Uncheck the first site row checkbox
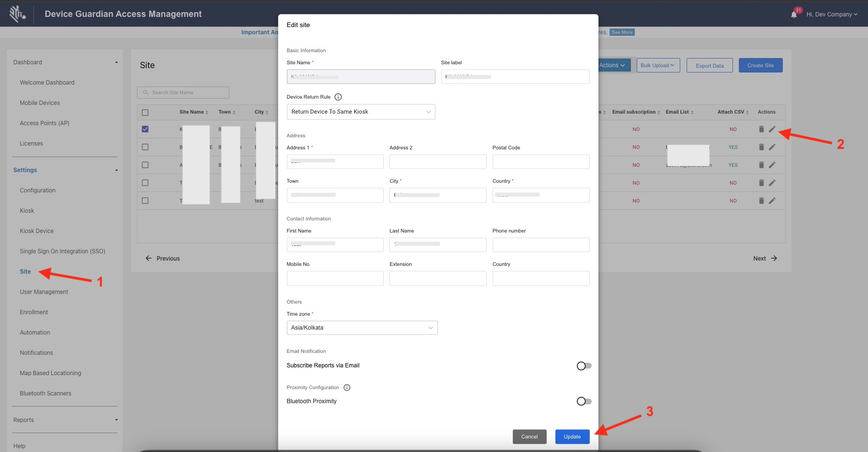The height and width of the screenshot is (452, 868). click(145, 129)
